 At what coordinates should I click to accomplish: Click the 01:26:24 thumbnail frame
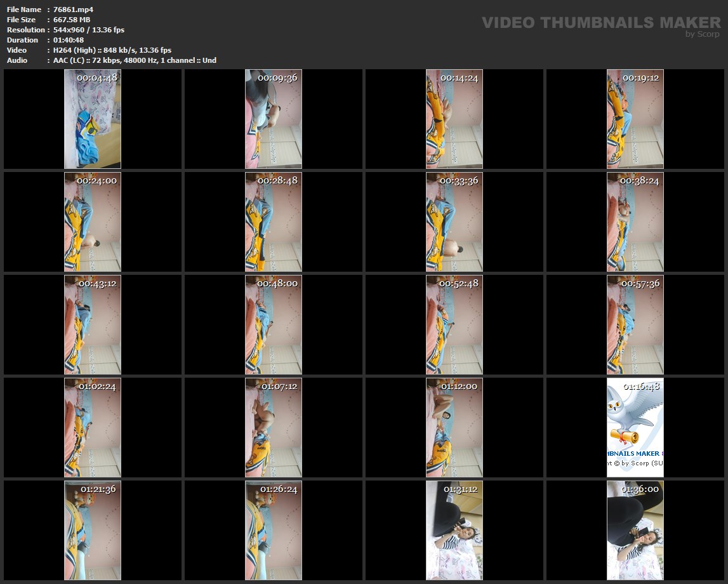click(x=274, y=531)
